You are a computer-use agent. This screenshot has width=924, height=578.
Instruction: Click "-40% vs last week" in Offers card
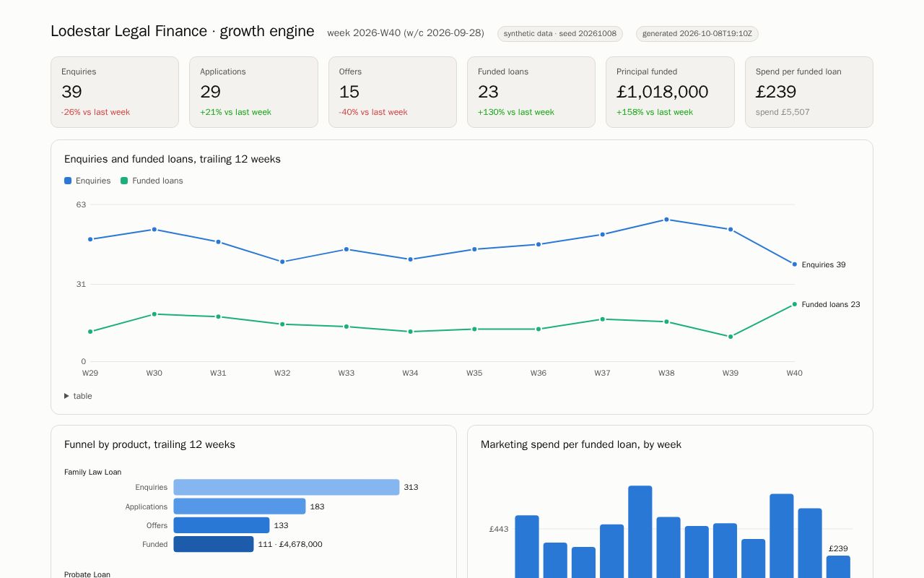coord(373,112)
